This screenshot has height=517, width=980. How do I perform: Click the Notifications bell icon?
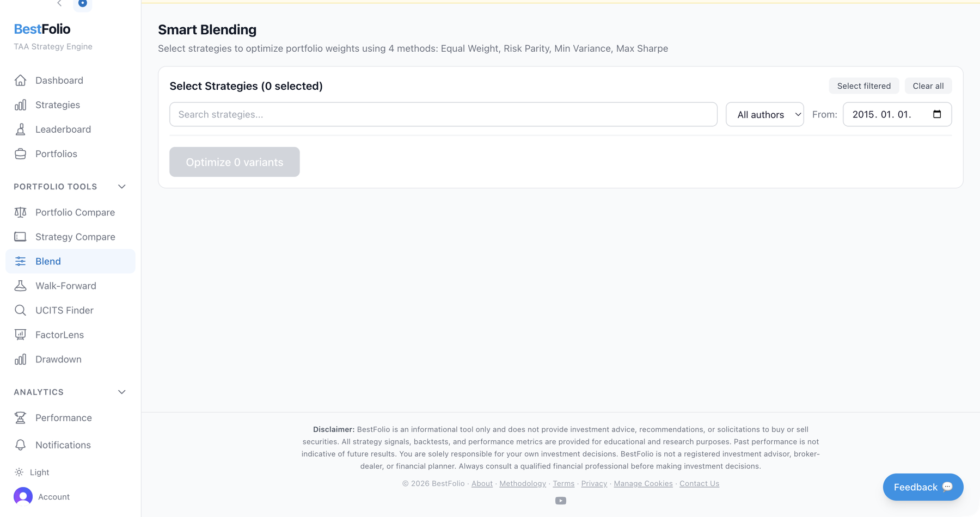pos(20,445)
